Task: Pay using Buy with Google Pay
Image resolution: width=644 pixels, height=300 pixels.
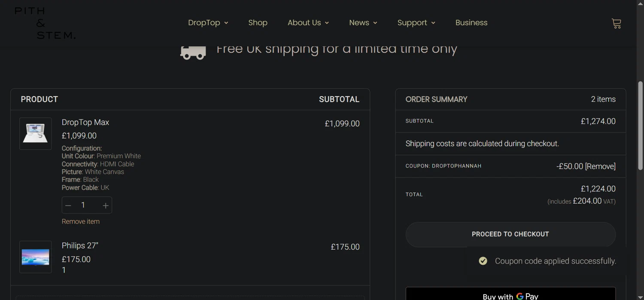Action: pyautogui.click(x=510, y=296)
